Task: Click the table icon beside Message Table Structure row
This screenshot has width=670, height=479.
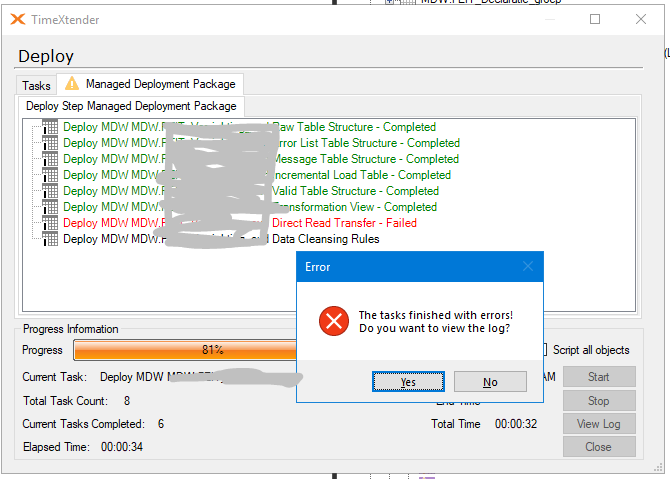Action: click(x=50, y=159)
